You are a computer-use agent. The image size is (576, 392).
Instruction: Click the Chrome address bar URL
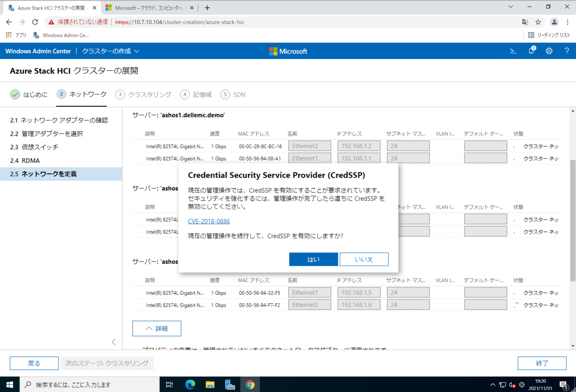[x=180, y=22]
